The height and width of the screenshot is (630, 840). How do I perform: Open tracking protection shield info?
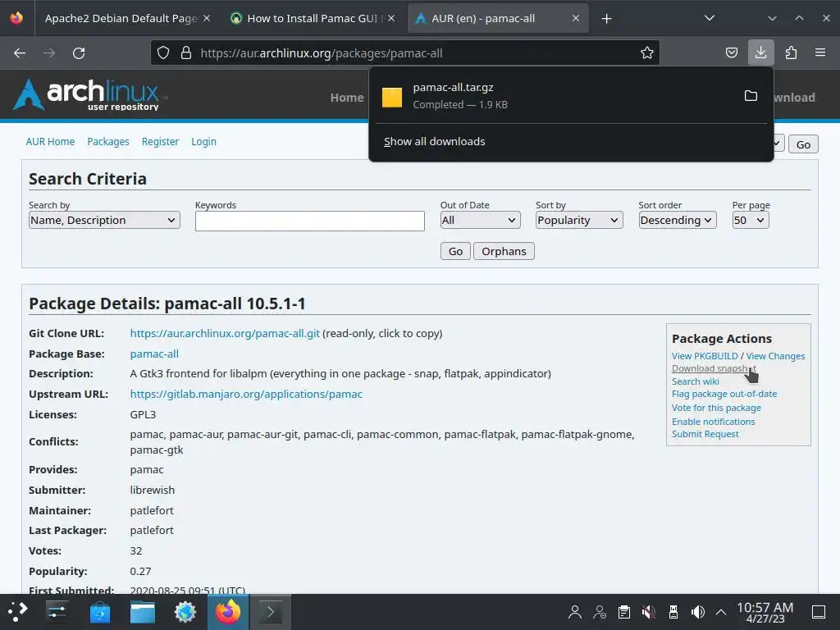coord(163,52)
